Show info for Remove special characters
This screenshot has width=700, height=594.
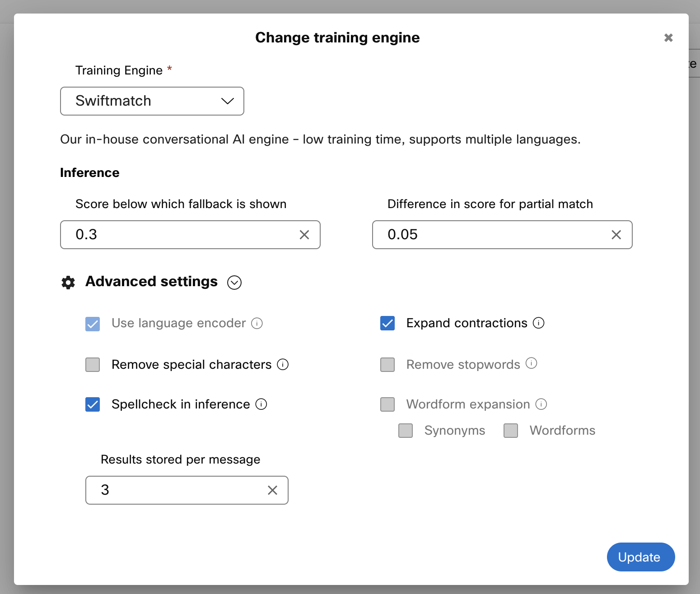(x=283, y=364)
